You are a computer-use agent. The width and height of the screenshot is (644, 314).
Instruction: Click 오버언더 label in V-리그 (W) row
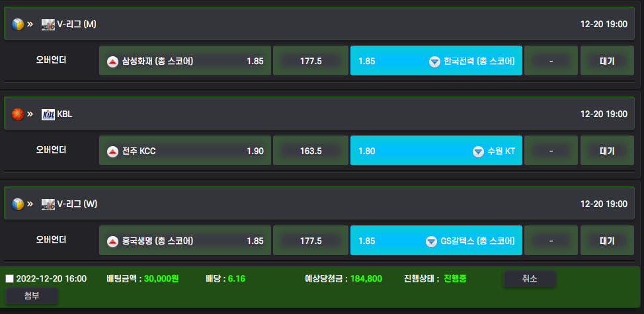coord(52,240)
